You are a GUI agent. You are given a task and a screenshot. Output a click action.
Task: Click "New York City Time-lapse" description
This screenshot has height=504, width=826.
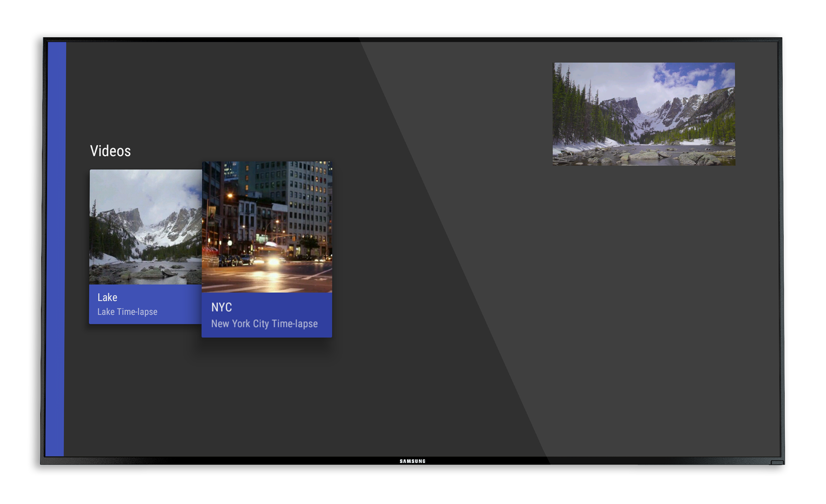(264, 324)
